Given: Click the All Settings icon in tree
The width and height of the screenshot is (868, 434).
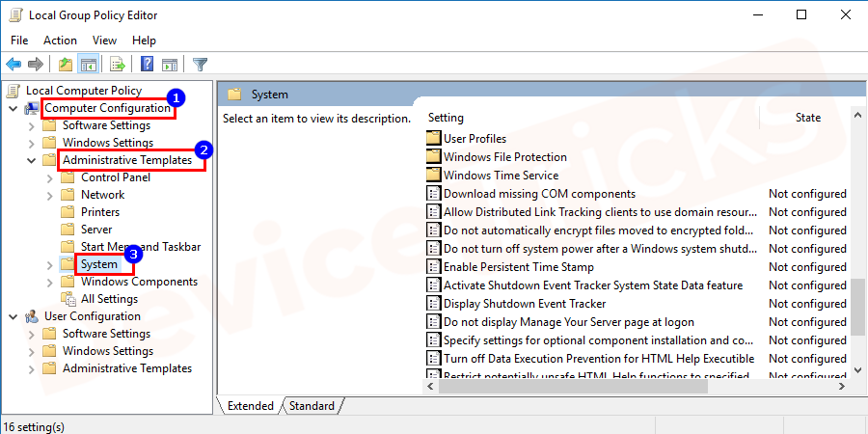Looking at the screenshot, I should [x=68, y=299].
